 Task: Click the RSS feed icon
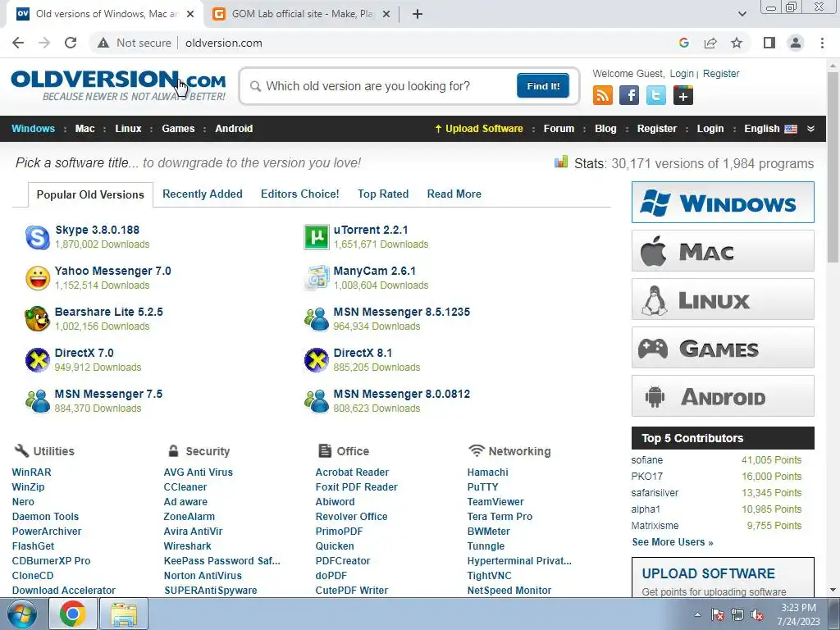603,95
